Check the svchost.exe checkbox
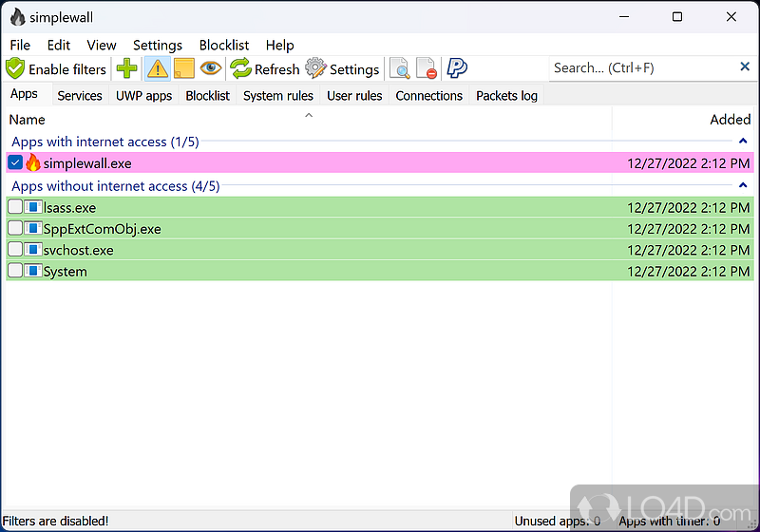The width and height of the screenshot is (760, 532). [x=15, y=250]
